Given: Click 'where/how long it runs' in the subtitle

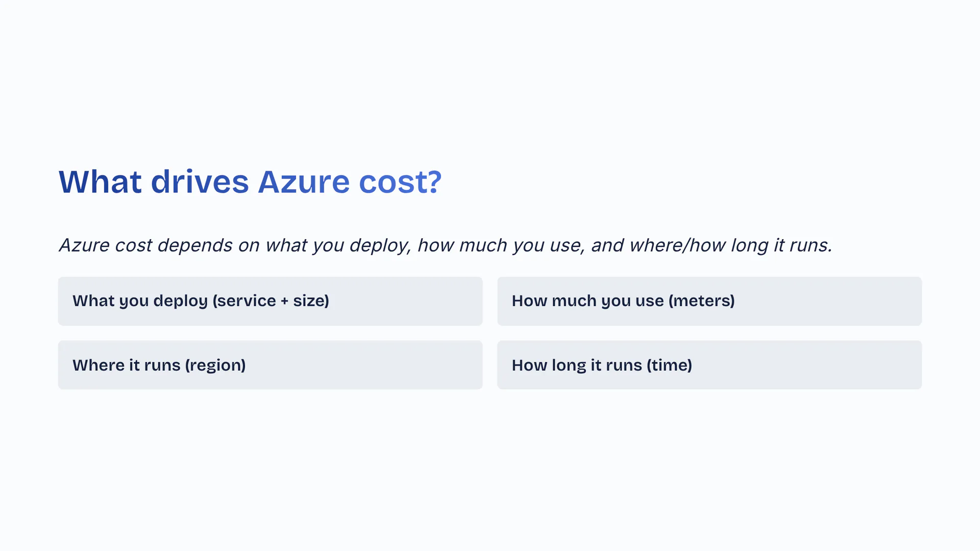Looking at the screenshot, I should (730, 245).
